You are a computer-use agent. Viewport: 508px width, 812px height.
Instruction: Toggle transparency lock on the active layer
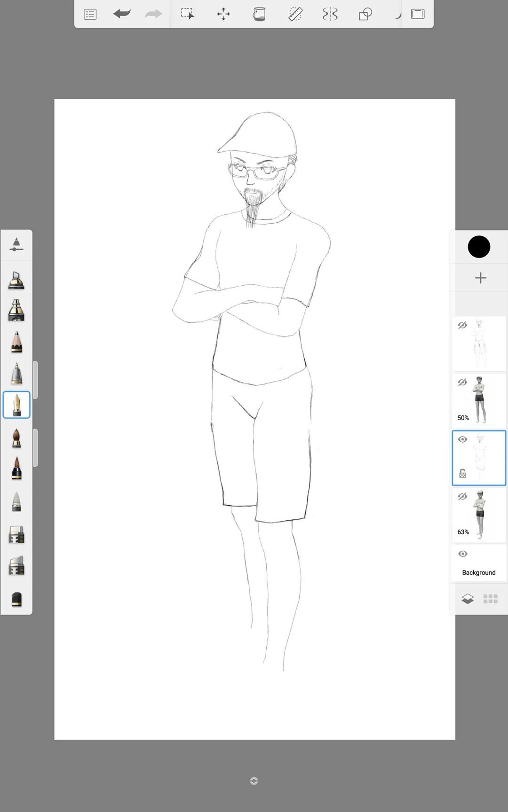(462, 474)
